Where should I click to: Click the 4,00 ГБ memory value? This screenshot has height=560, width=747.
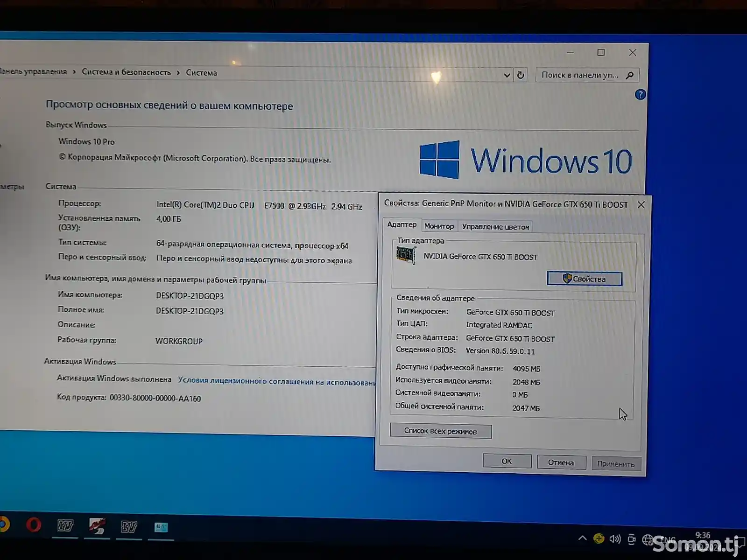point(169,218)
